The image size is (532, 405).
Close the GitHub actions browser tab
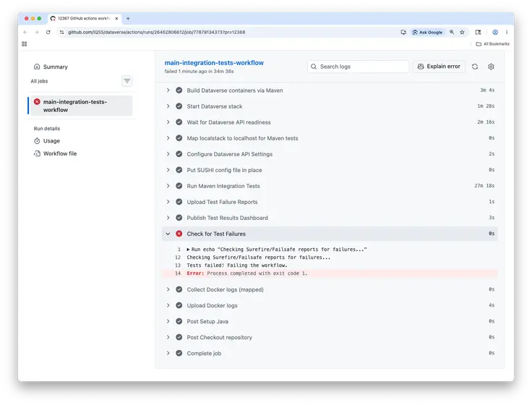click(116, 19)
